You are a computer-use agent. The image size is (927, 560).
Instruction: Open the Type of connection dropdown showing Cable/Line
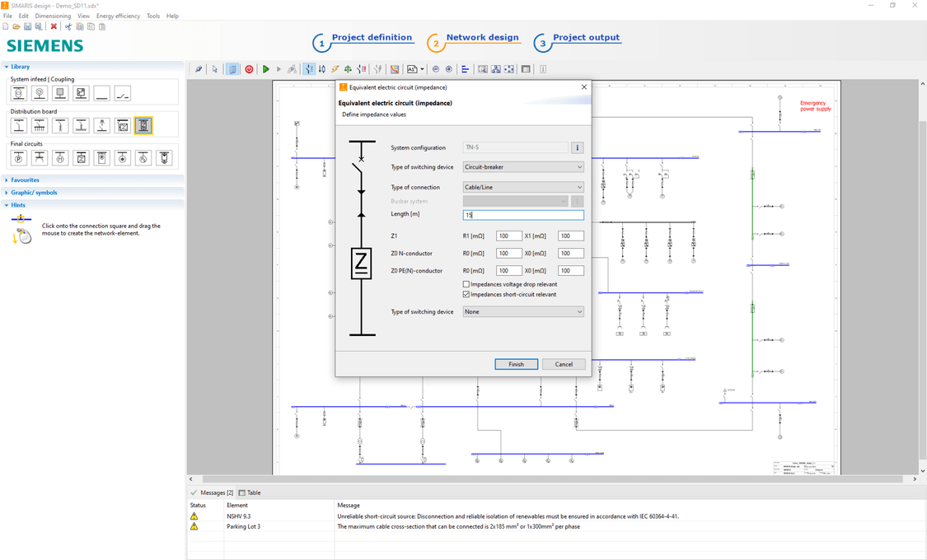[522, 187]
